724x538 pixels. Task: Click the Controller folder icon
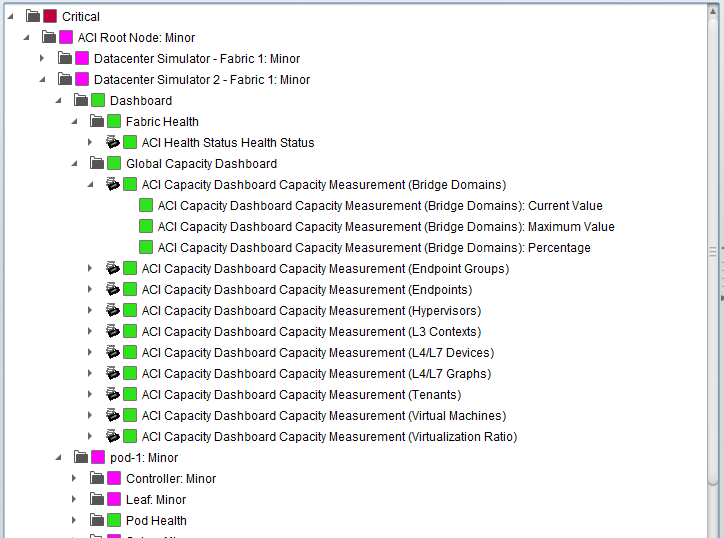click(x=97, y=478)
